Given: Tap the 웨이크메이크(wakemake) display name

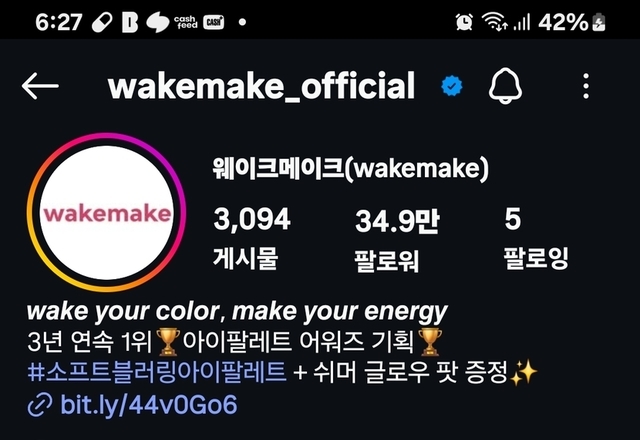Looking at the screenshot, I should tap(350, 168).
